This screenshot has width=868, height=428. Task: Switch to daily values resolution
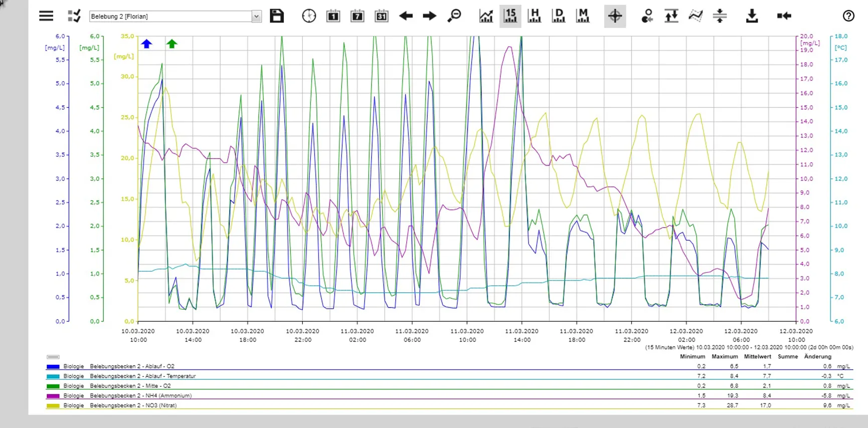559,16
